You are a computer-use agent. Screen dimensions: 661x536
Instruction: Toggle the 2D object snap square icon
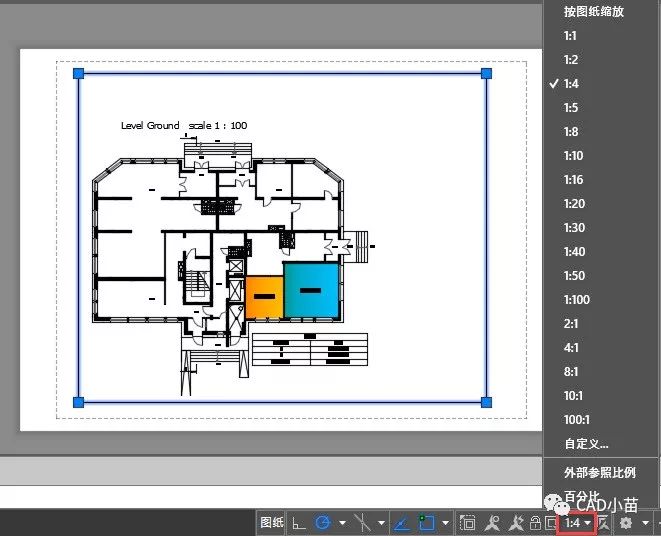click(427, 522)
